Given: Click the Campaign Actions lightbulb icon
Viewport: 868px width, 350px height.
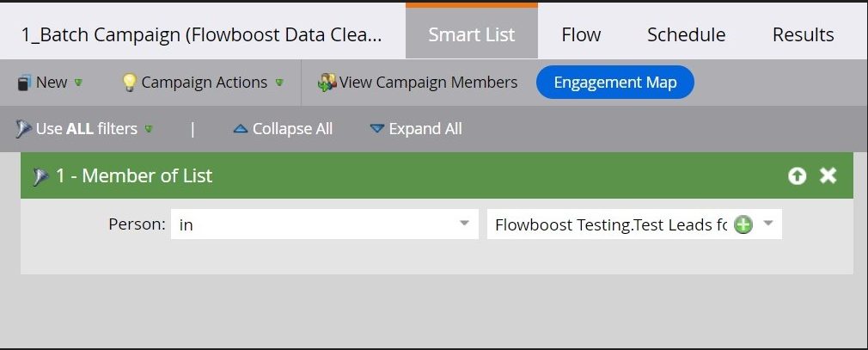Looking at the screenshot, I should [129, 83].
